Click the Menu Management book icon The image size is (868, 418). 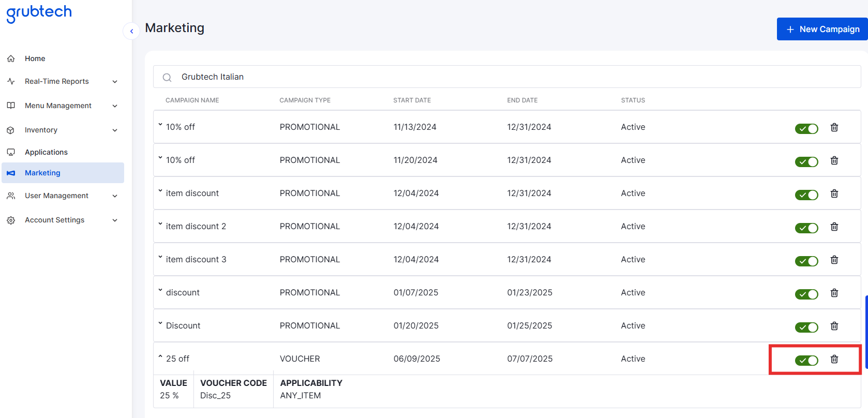click(11, 106)
